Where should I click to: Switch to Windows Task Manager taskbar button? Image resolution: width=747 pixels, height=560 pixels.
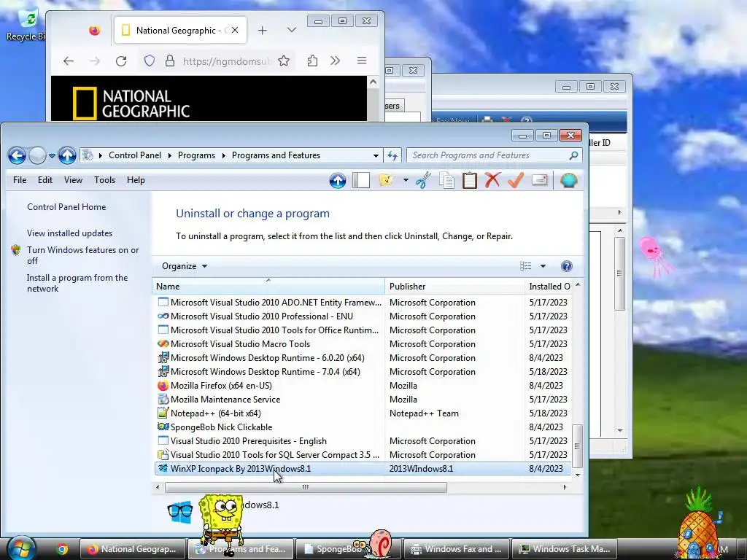click(565, 549)
